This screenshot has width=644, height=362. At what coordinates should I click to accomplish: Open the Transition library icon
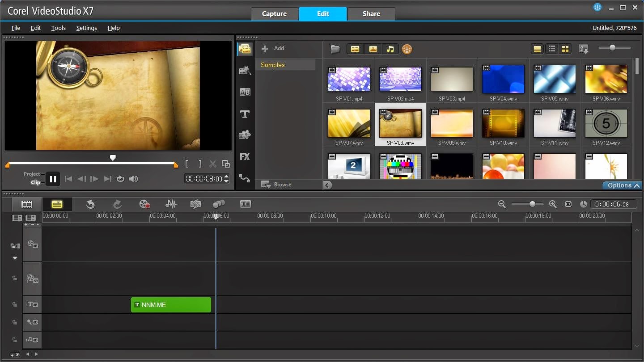tap(245, 93)
